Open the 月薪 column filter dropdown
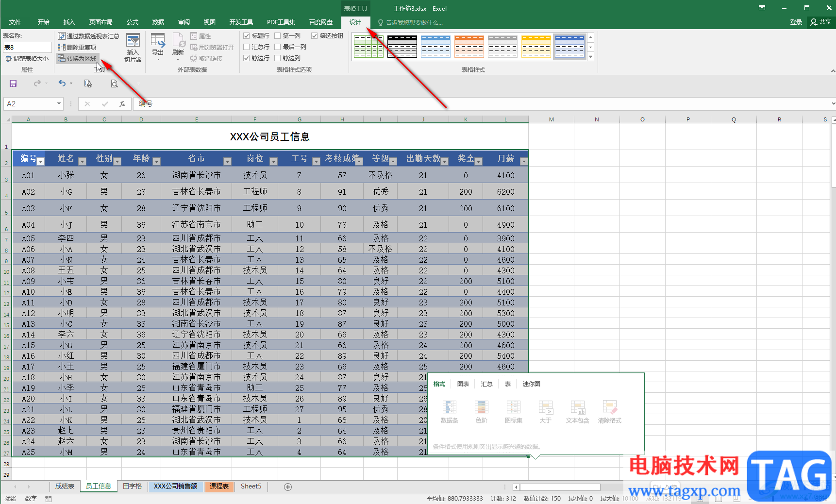The height and width of the screenshot is (504, 836). click(x=523, y=161)
